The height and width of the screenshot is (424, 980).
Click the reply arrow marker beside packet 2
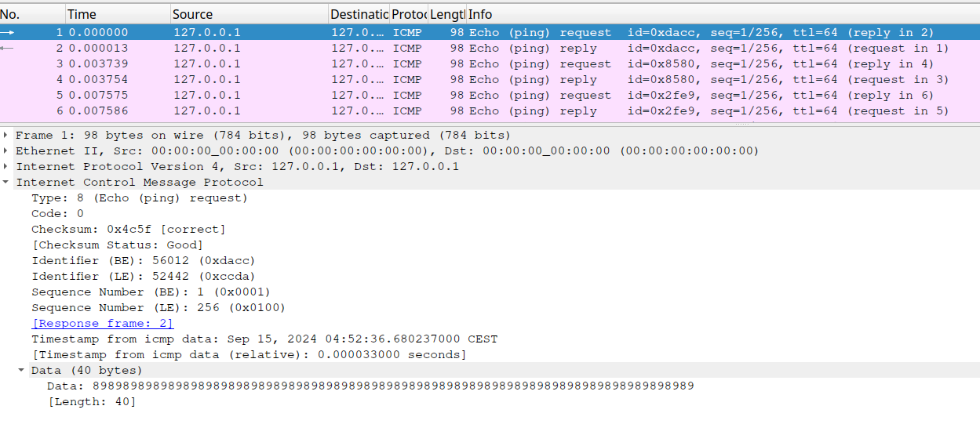7,48
